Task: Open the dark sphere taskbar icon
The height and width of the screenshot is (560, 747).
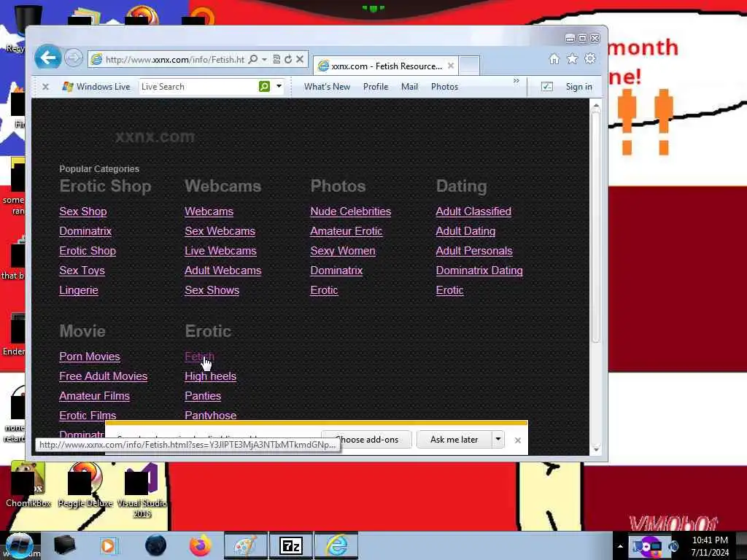Action: (x=155, y=545)
